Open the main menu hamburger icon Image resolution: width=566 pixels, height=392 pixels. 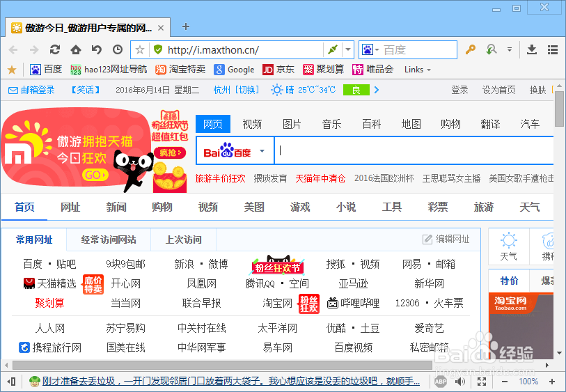553,49
